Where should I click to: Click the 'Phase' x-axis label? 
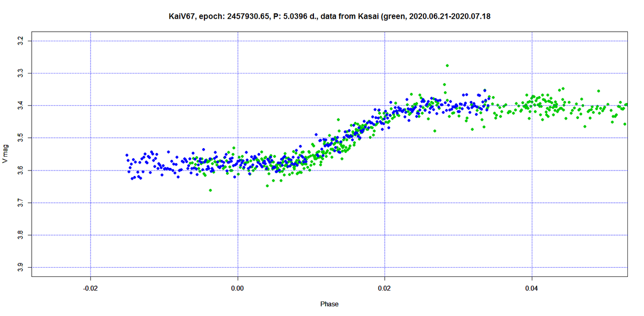(330, 304)
